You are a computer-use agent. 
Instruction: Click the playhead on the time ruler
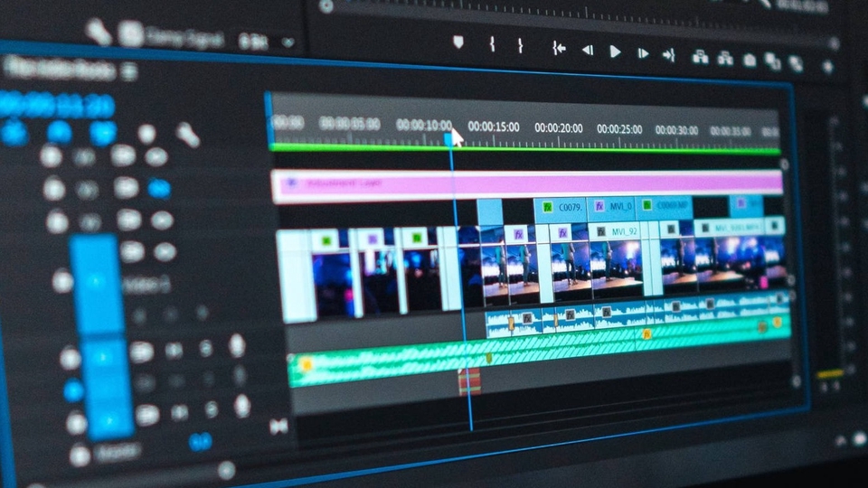click(449, 138)
